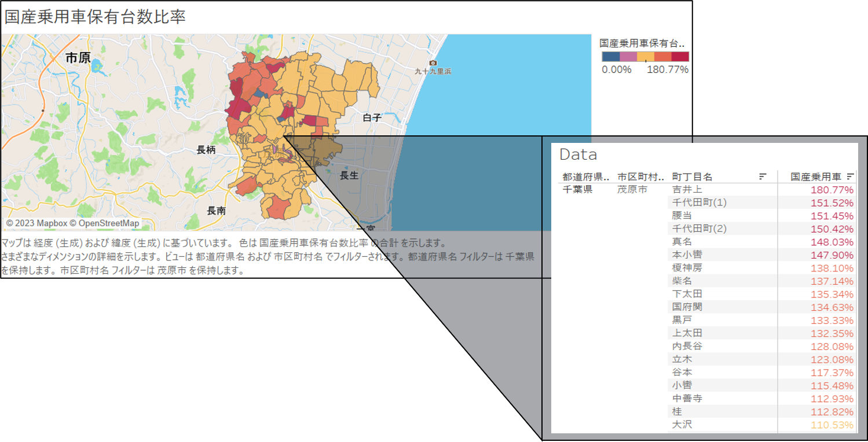Screen dimensions: 868x442
Task: Select the 中善寺 row label
Action: (687, 398)
